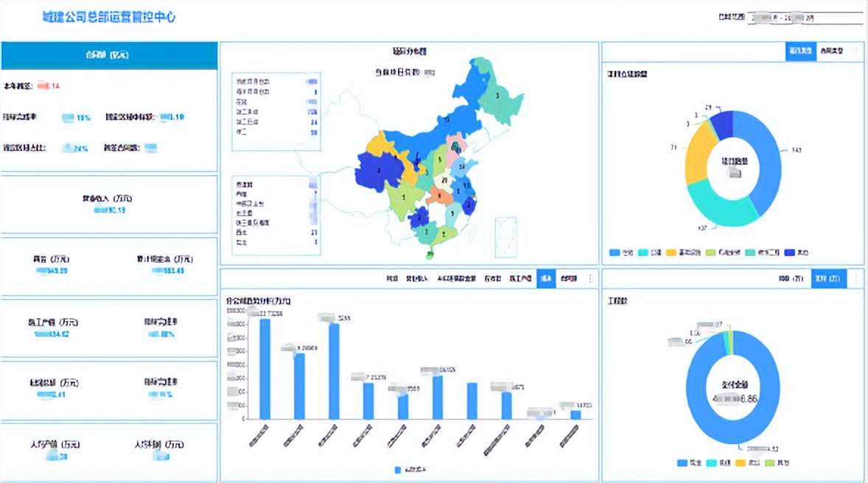Open three-dot menu beside 合同类型 tab
The height and width of the screenshot is (483, 868).
tap(855, 52)
